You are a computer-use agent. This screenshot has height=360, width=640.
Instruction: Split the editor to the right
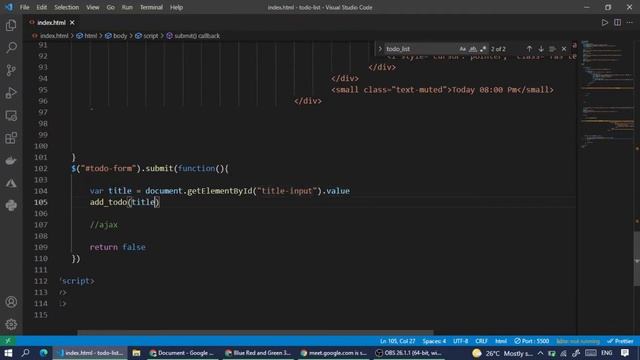click(618, 23)
